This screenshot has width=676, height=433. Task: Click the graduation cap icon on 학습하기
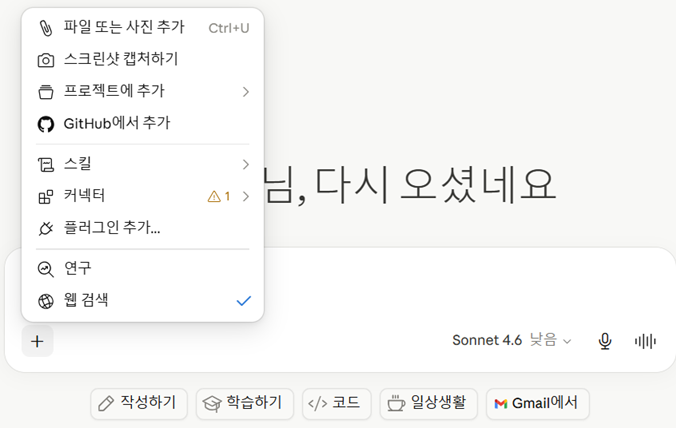point(212,404)
